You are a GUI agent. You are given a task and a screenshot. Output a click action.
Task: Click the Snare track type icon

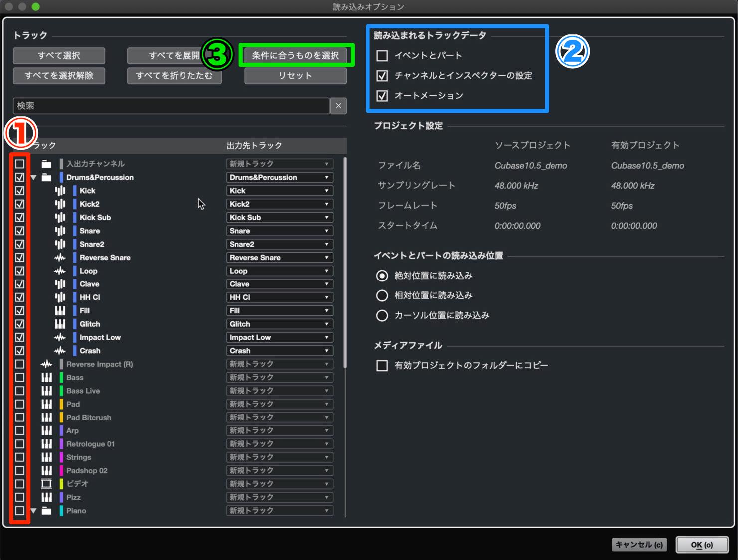coord(60,231)
